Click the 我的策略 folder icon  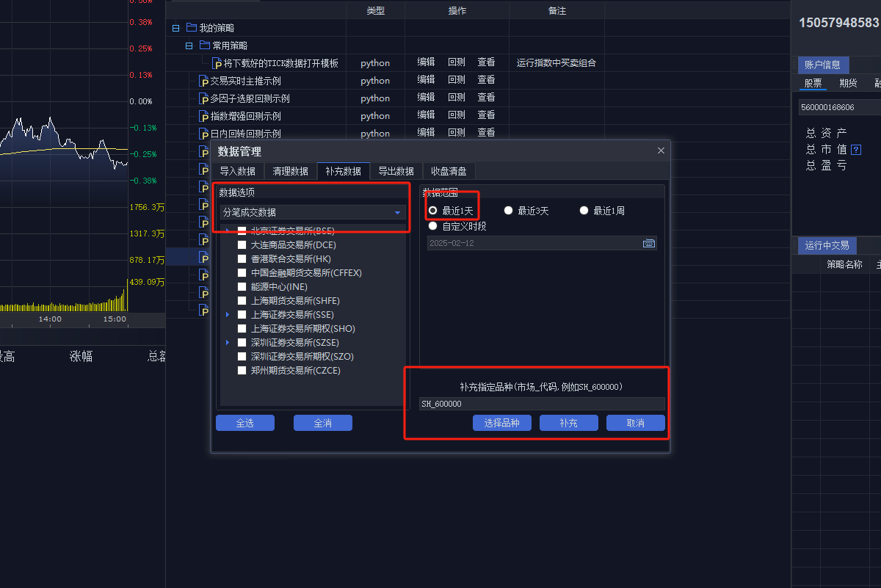point(192,28)
